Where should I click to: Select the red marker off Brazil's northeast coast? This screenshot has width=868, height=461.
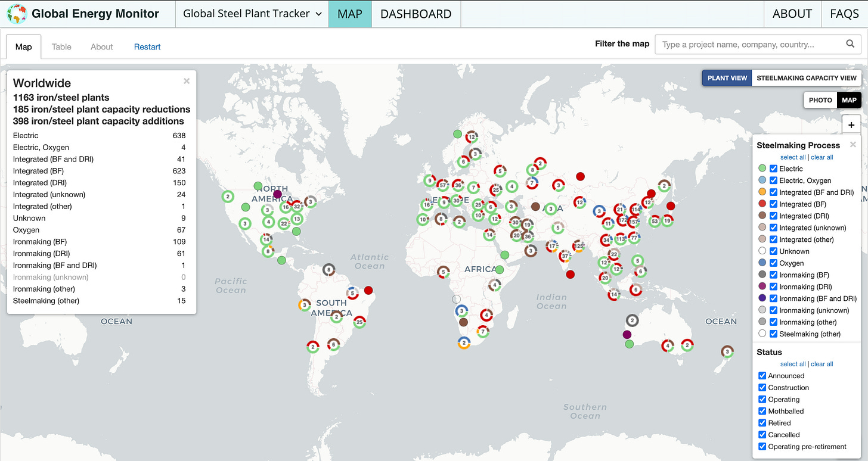(368, 290)
